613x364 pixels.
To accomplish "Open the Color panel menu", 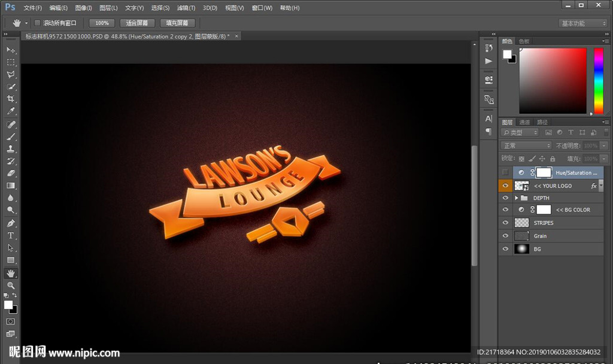I will [x=605, y=41].
